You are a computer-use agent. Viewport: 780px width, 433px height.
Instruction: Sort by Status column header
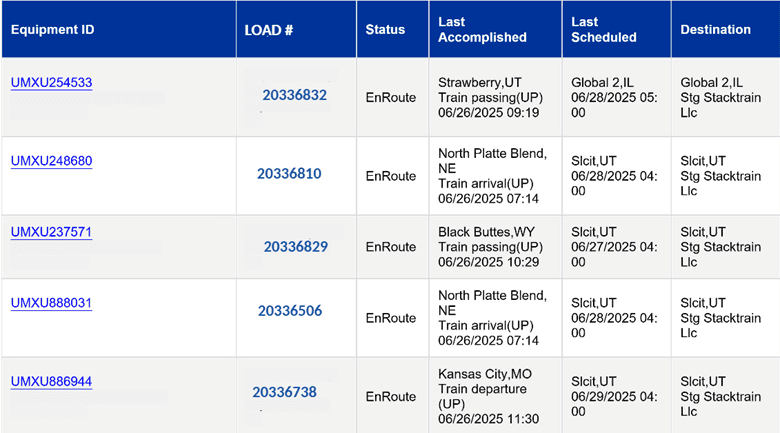tap(385, 30)
